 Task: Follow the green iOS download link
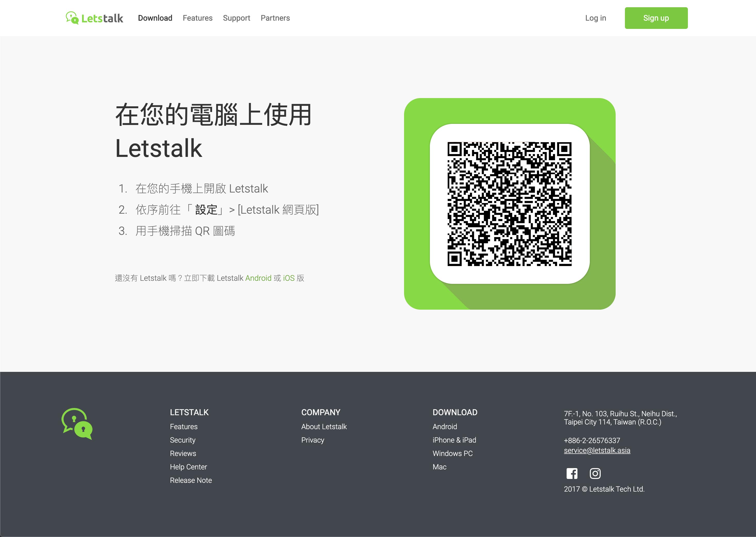point(288,278)
